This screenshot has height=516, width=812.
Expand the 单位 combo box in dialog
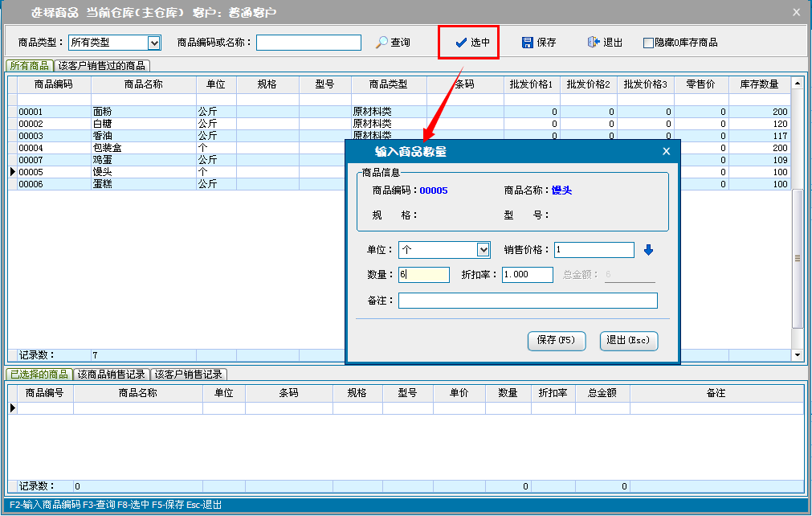[x=484, y=250]
